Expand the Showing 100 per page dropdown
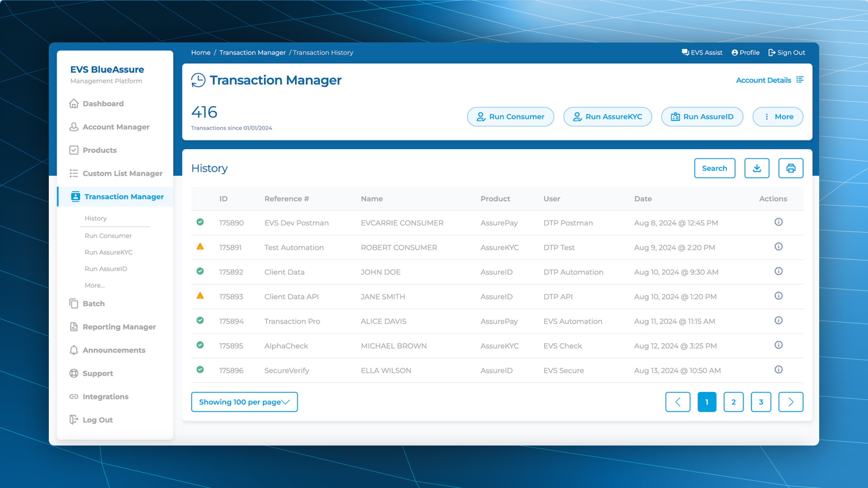The height and width of the screenshot is (488, 868). 244,402
